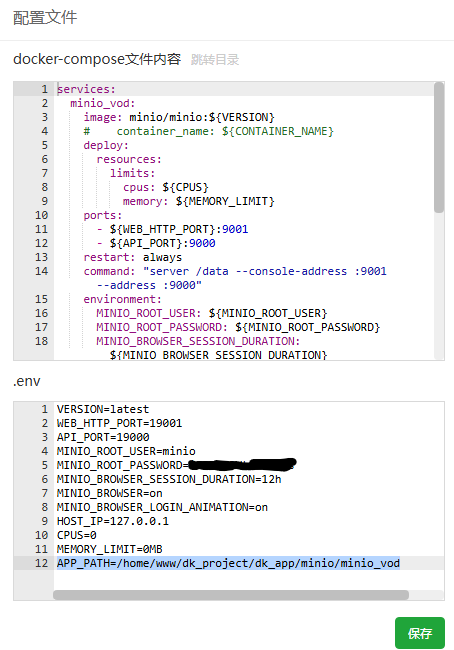Click the 'ports:' line
The image size is (454, 650).
tap(103, 216)
